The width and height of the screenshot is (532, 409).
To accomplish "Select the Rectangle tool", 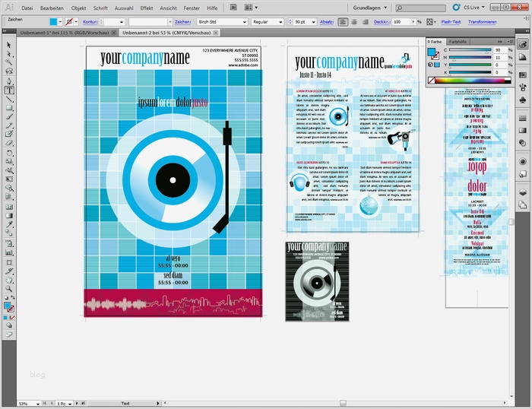I will point(9,108).
